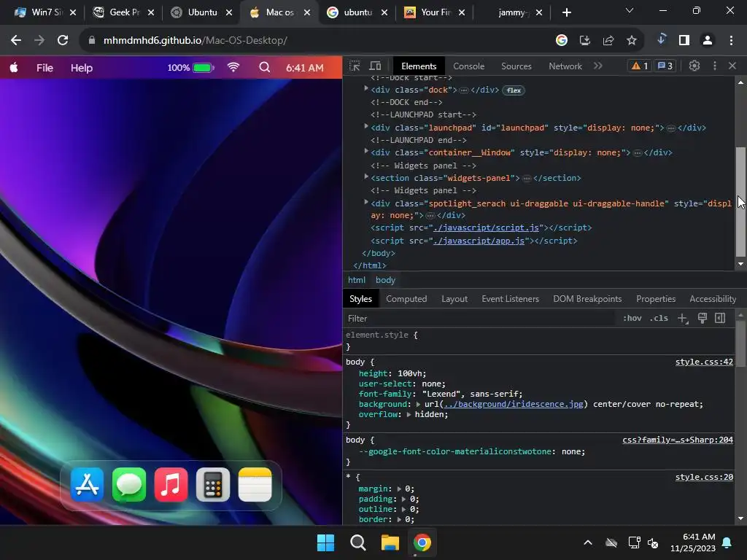Screen dimensions: 747x560
Task: Close the DevTools panel
Action: pyautogui.click(x=732, y=66)
